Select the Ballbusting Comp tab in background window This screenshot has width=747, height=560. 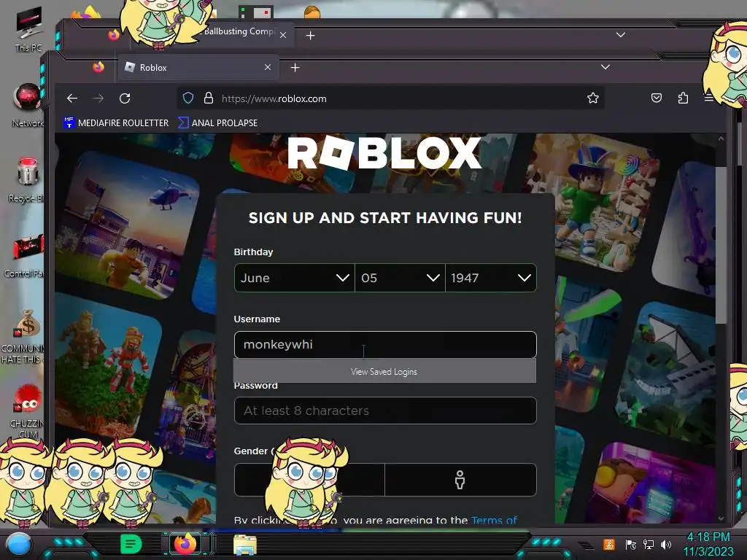(x=239, y=31)
